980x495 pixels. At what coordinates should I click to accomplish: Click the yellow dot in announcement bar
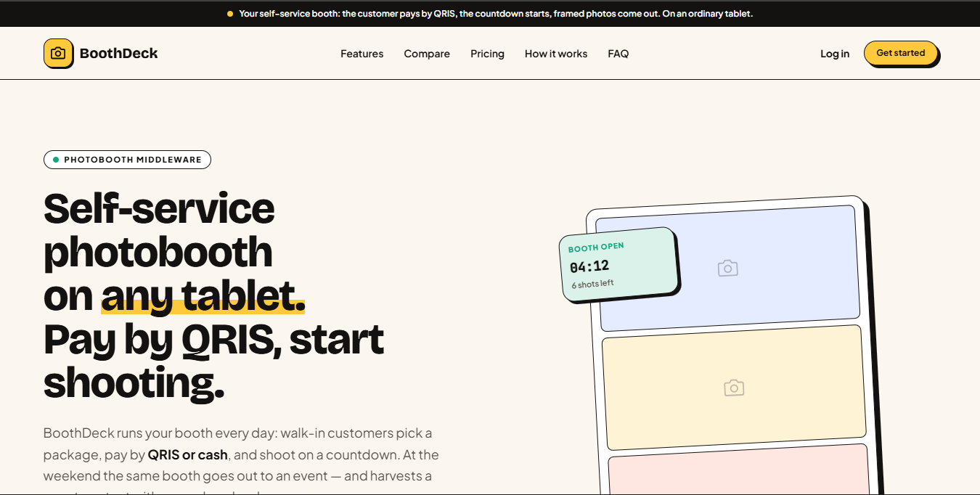(230, 14)
